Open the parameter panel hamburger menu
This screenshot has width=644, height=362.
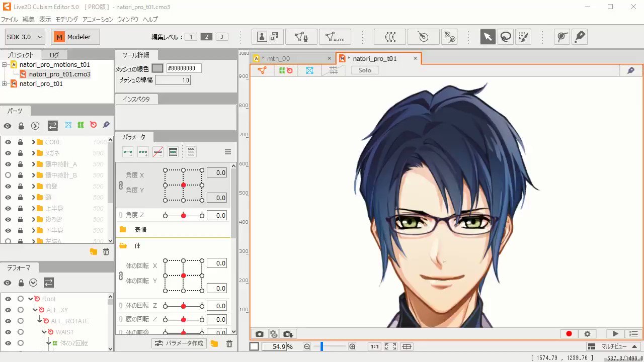pos(227,152)
